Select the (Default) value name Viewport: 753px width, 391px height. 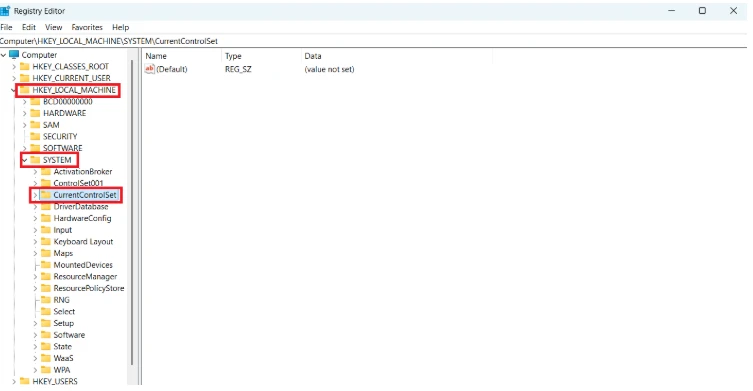[172, 69]
